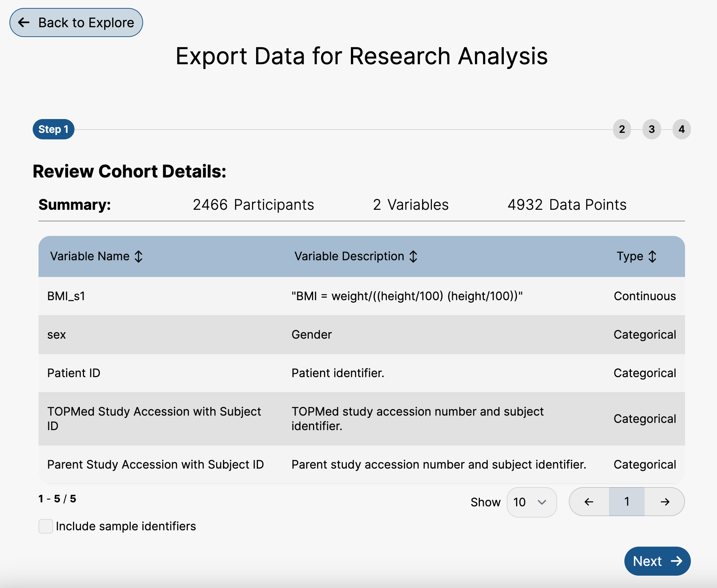Sort by Variable Description column arrows
717x588 pixels.
tap(413, 257)
